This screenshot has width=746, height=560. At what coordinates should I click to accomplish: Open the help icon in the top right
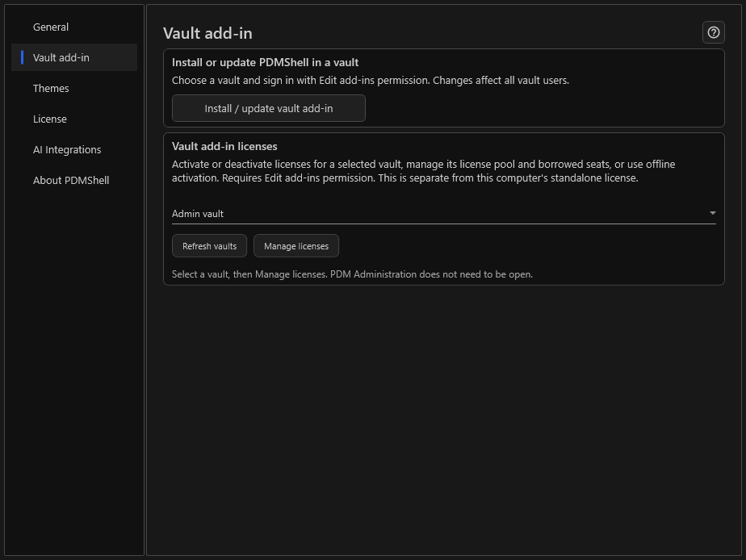click(x=713, y=32)
